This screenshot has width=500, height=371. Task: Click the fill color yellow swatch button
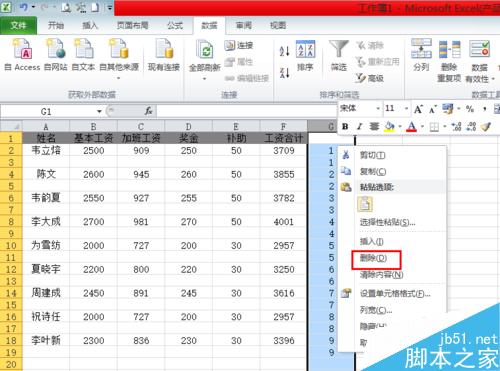(x=389, y=127)
